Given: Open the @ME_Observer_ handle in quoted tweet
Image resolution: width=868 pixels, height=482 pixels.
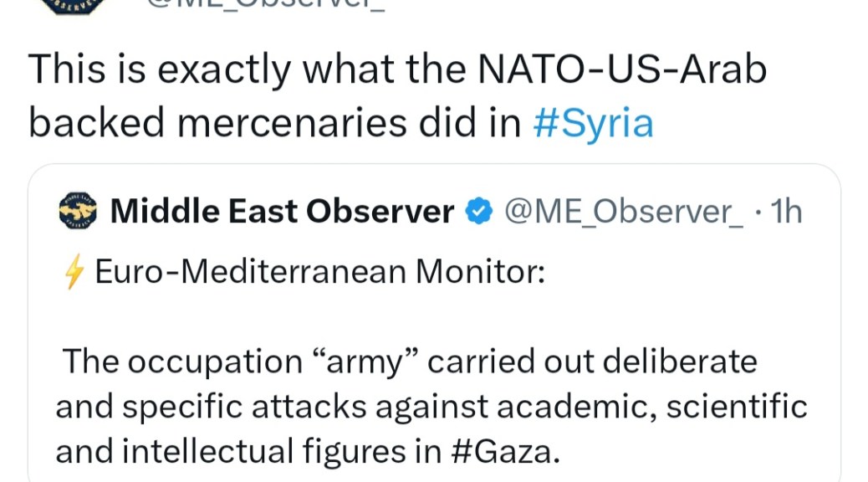Looking at the screenshot, I should point(624,213).
